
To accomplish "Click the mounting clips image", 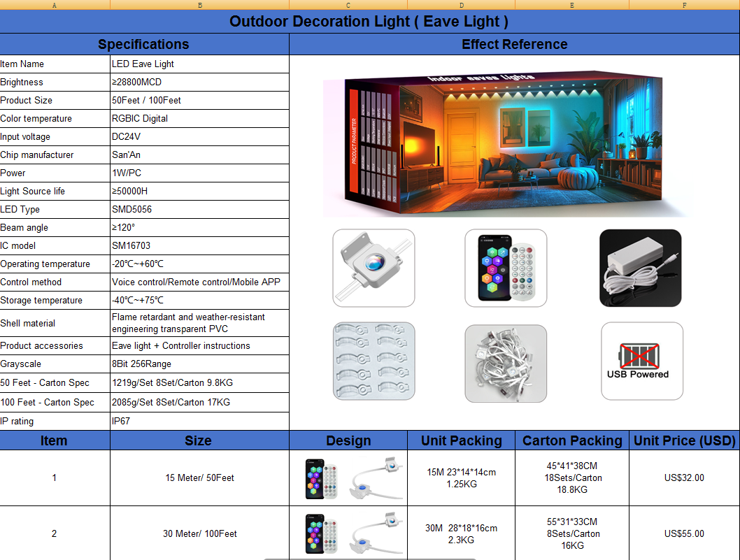I will [373, 362].
